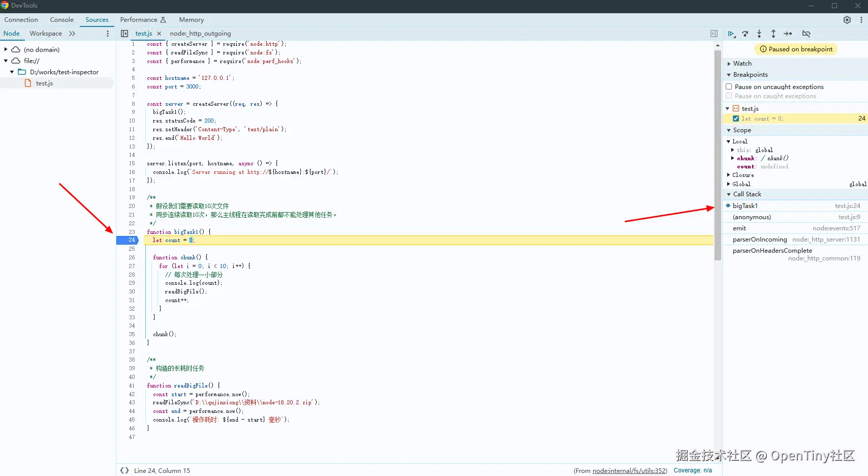This screenshot has height=476, width=868.
Task: Uncheck breakpoint 'let count = 0;'
Action: coord(736,118)
